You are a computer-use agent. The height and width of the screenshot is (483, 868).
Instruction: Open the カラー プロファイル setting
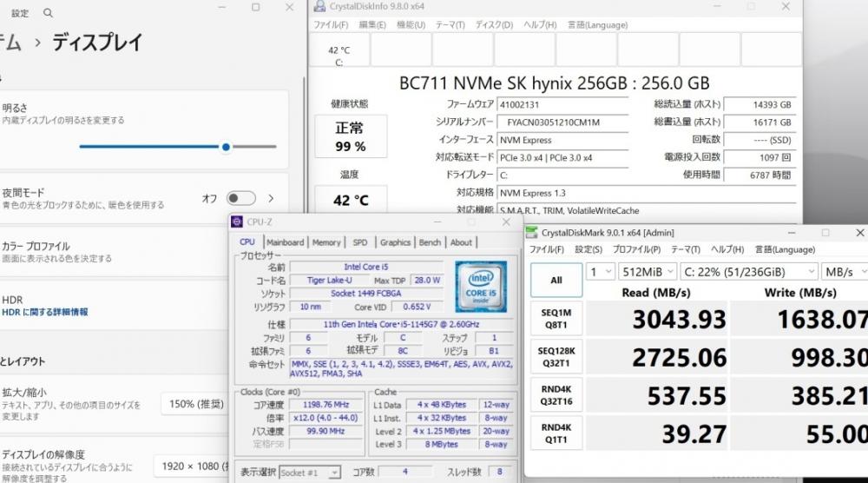(x=143, y=251)
